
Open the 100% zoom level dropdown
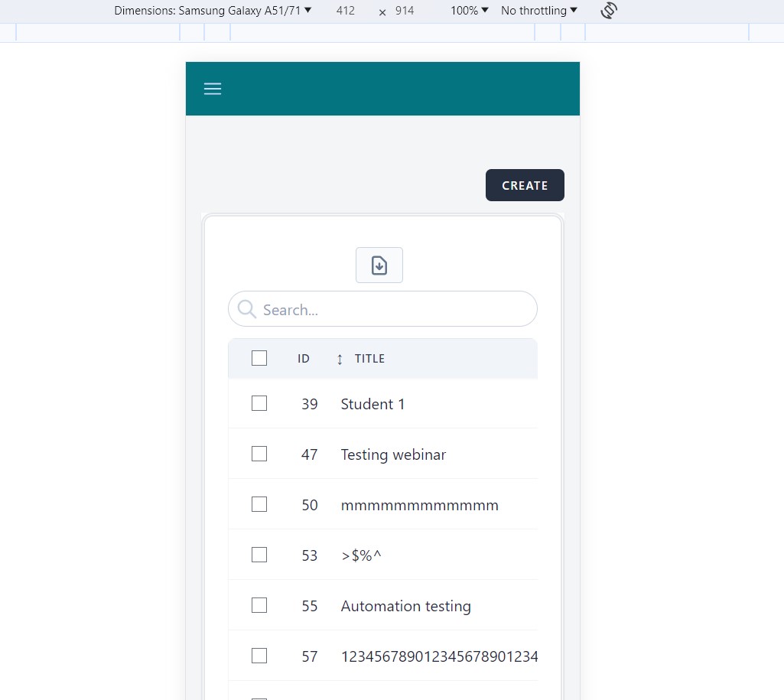469,11
